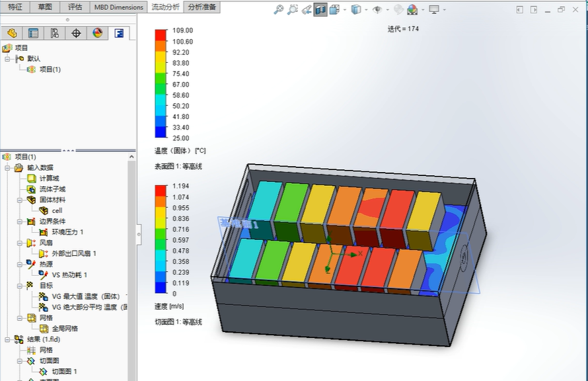The image size is (588, 381).
Task: Select the MBD Dimensions tab
Action: [118, 7]
